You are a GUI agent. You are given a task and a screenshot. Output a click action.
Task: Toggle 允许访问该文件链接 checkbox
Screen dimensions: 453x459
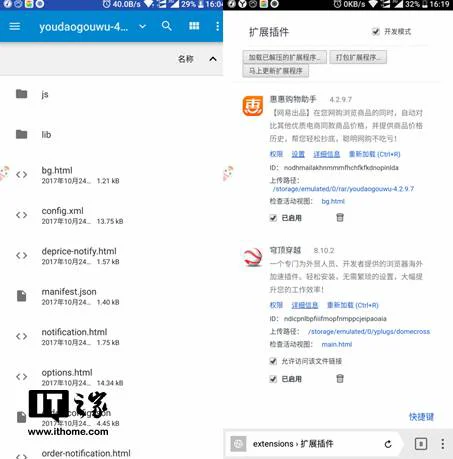tap(273, 361)
